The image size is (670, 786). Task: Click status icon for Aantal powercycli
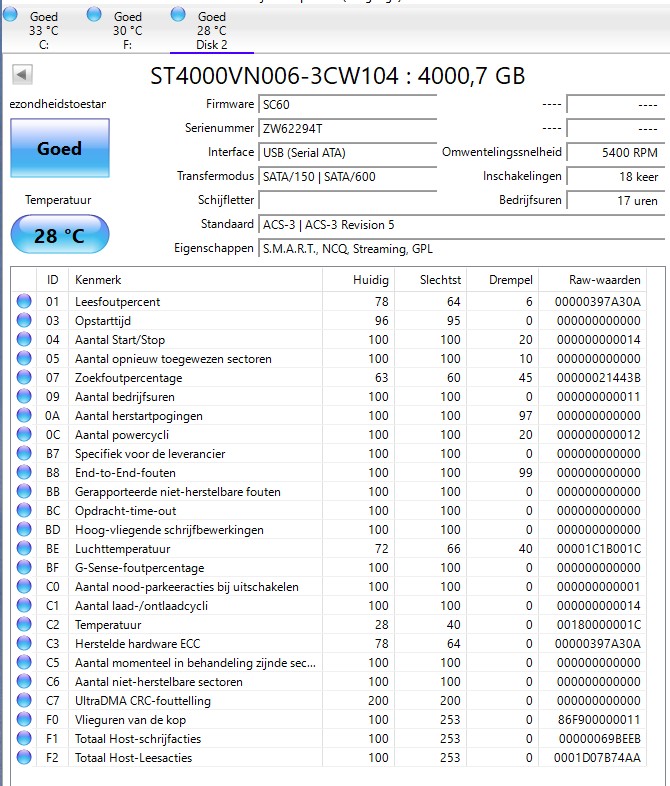[24, 435]
